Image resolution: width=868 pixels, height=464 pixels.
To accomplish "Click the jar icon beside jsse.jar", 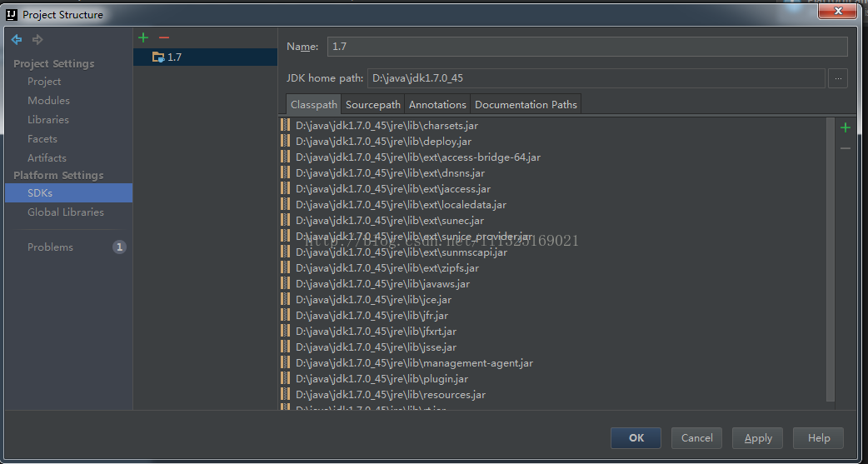I will pos(285,347).
